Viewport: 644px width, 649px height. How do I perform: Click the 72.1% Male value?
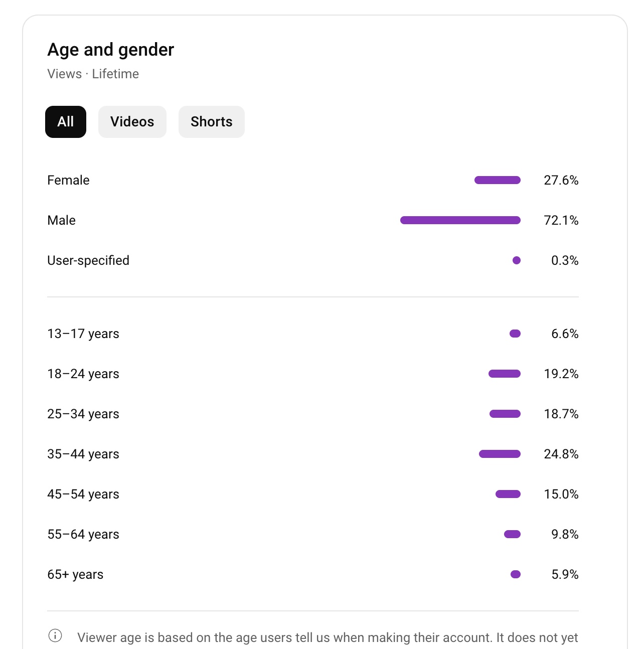pyautogui.click(x=561, y=220)
